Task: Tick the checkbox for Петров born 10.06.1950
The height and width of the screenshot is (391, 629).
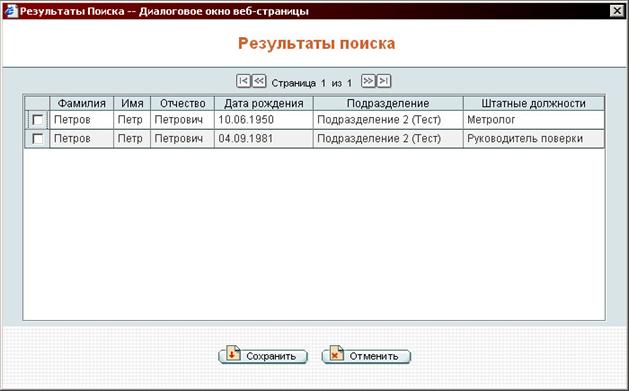Action: [37, 120]
